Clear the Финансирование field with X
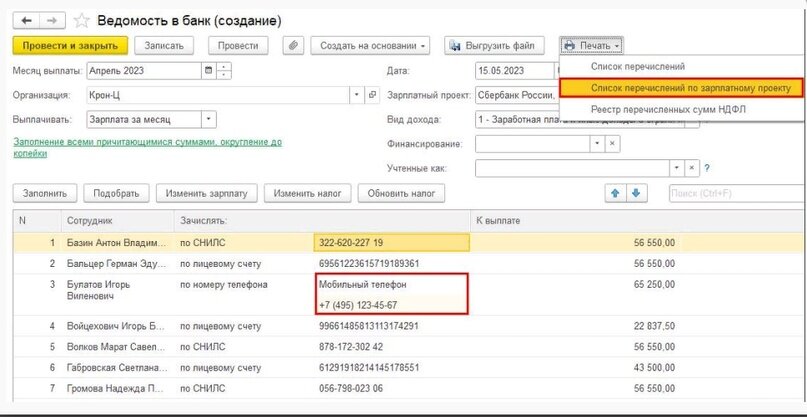Viewport: 807px width, 417px height. coord(612,144)
